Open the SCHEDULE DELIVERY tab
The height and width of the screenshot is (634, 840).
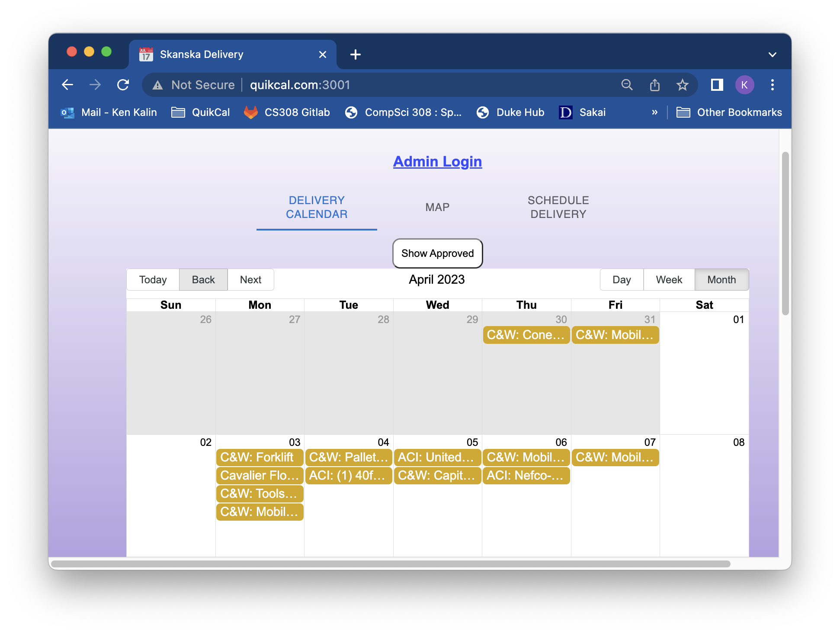(558, 207)
